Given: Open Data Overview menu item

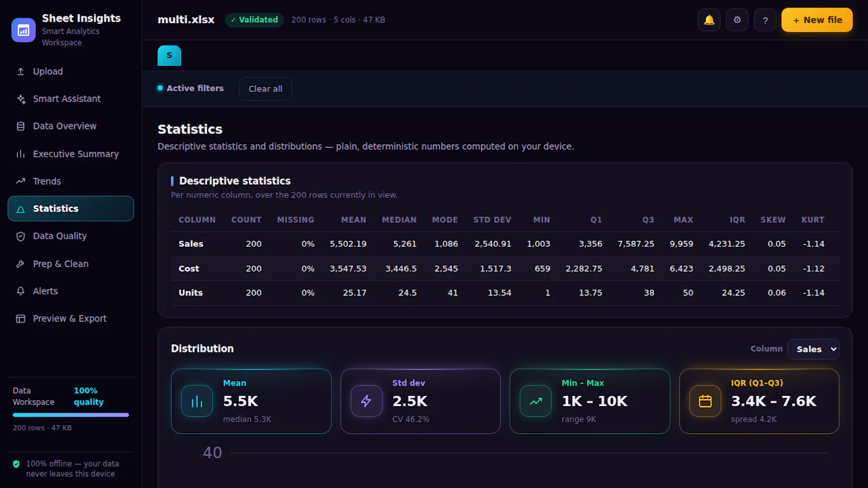Looking at the screenshot, I should click(71, 126).
